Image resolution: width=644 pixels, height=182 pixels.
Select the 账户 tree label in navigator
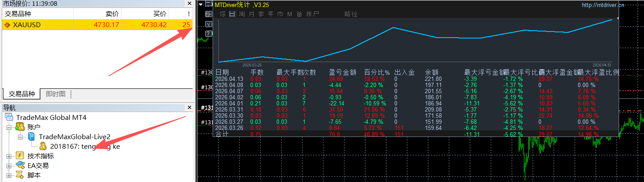[34, 127]
